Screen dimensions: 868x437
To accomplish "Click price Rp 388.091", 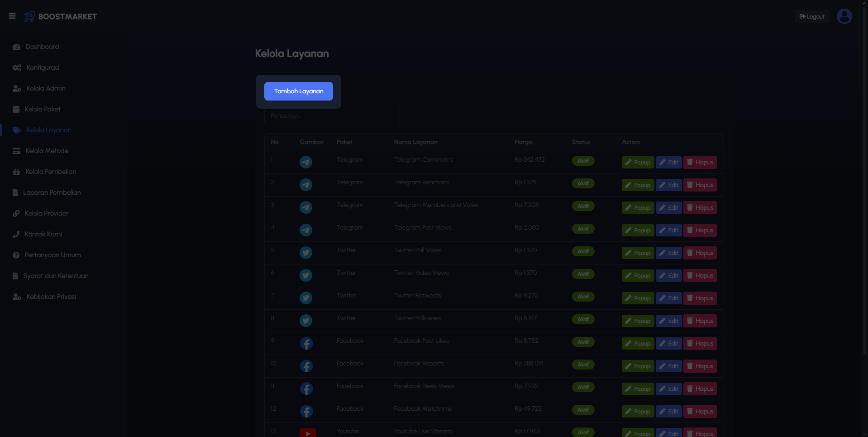I will (x=529, y=363).
